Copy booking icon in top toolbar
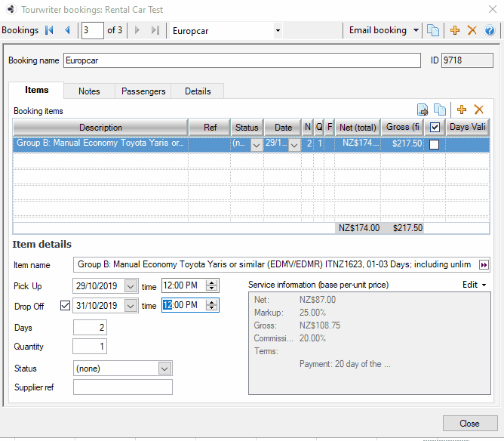Screen dimensions: 504x441 coord(433,30)
